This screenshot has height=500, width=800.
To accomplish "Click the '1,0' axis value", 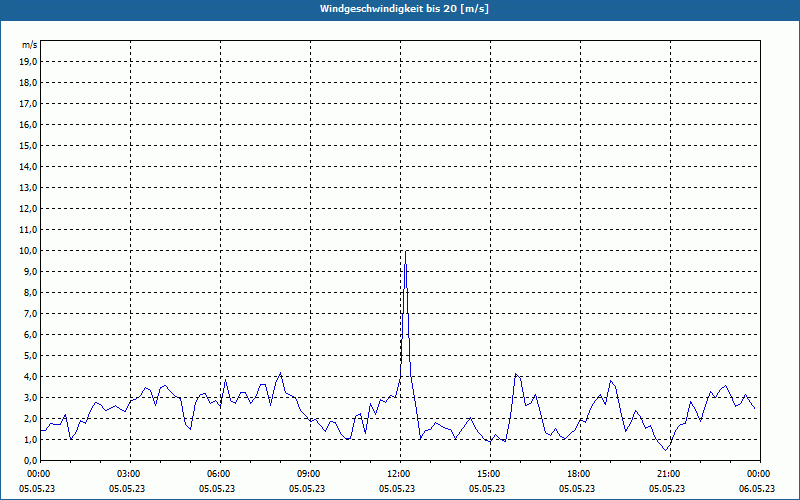I will click(x=30, y=440).
